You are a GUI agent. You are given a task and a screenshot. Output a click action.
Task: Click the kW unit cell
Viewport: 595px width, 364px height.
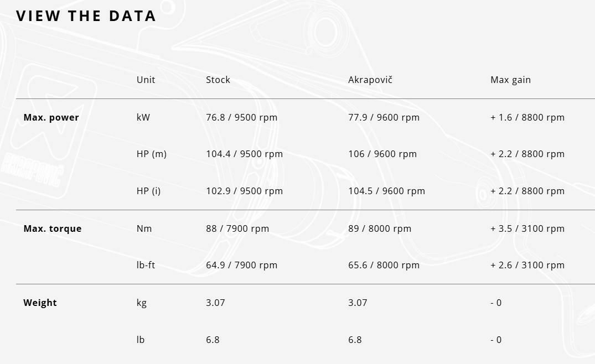coord(143,117)
